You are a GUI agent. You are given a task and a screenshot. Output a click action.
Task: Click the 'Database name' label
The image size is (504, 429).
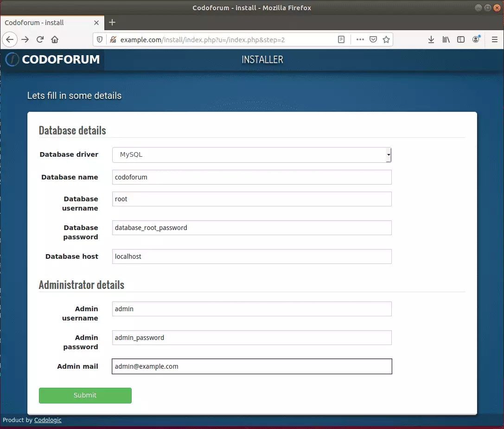pos(70,177)
